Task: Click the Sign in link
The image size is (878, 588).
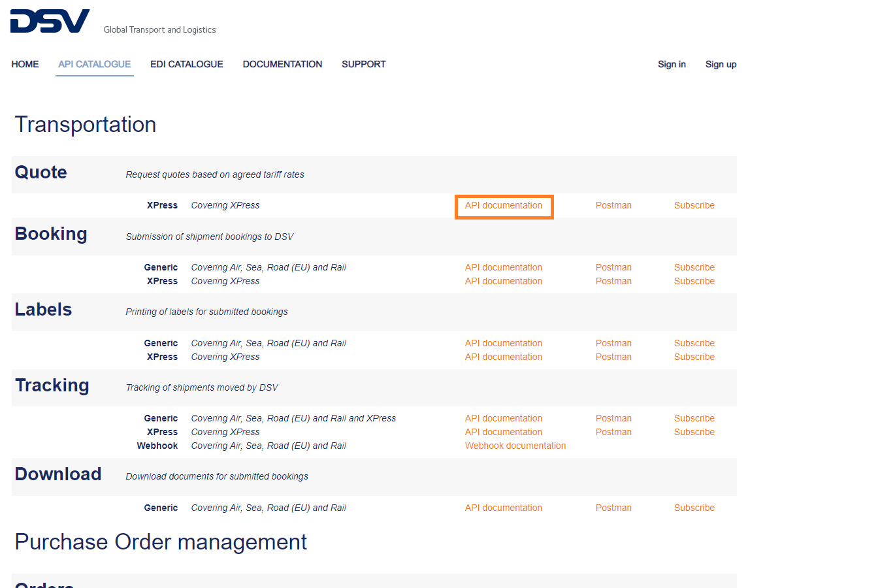Action: click(x=672, y=64)
